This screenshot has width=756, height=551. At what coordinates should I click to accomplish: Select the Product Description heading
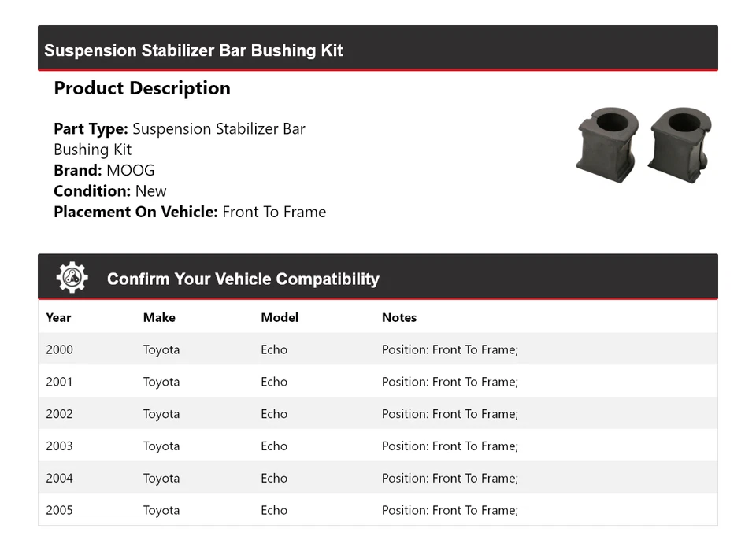142,88
